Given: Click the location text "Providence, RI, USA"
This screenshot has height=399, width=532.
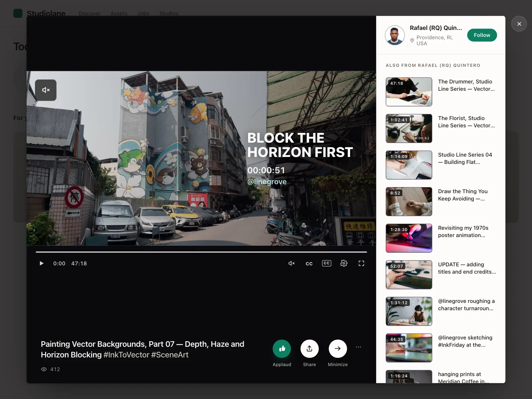Looking at the screenshot, I should click(x=435, y=40).
